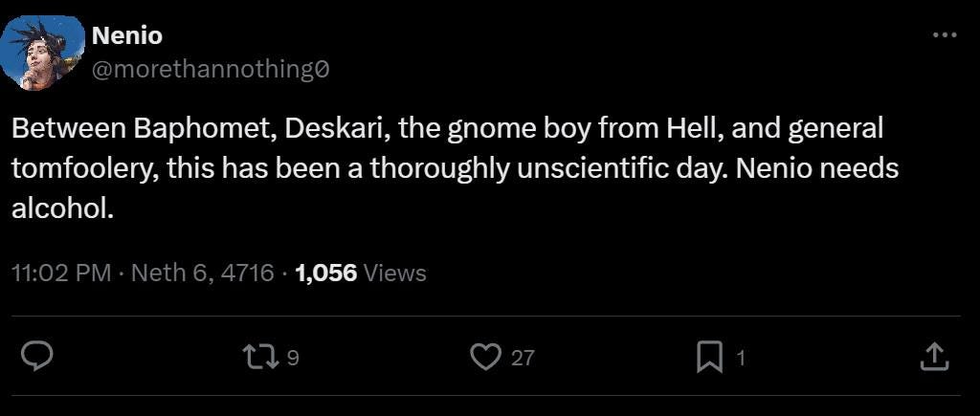Click the Neth 6, 4716 date
The width and height of the screenshot is (980, 416).
[x=204, y=273]
